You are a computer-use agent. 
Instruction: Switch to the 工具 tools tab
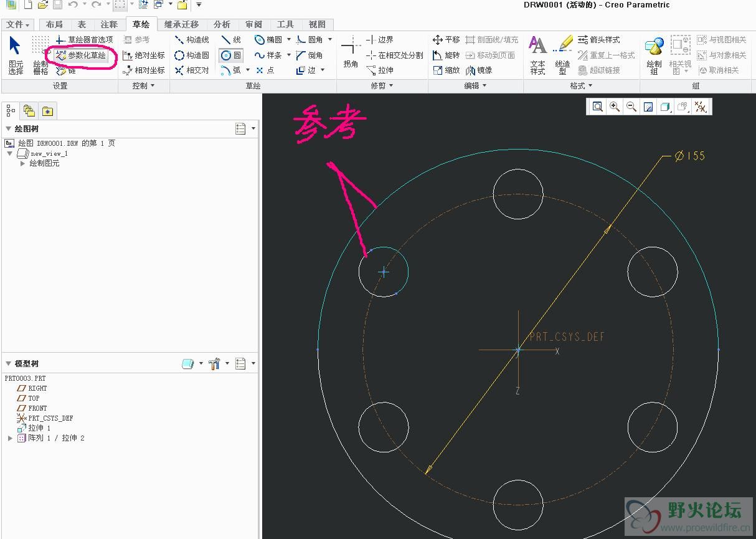285,24
